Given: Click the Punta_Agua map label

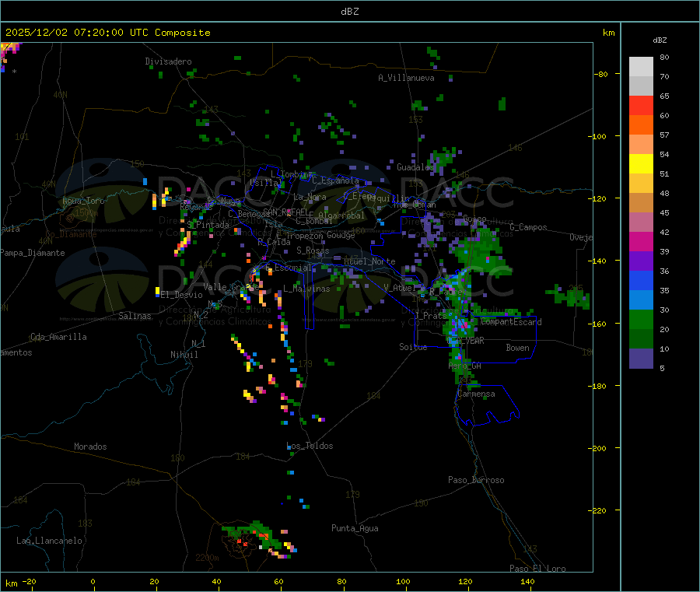Looking at the screenshot, I should click(355, 528).
